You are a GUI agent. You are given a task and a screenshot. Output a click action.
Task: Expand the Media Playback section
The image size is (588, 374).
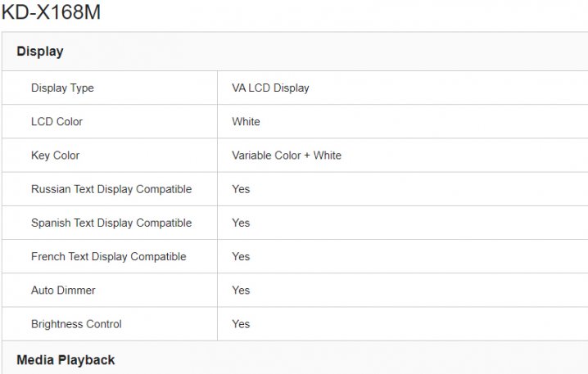click(66, 359)
